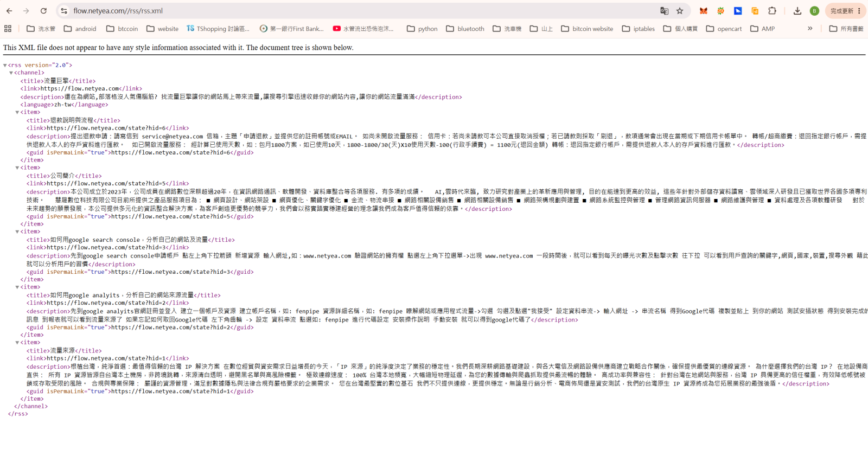
Task: Open the android bookmark folder
Action: 80,29
